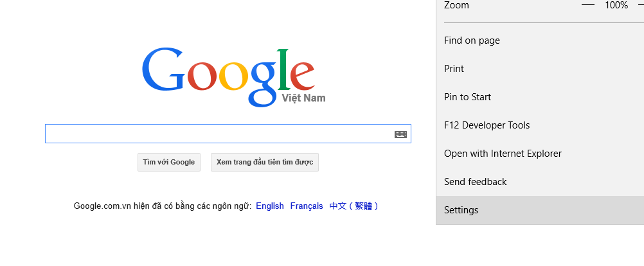Select Pin to Start option
The image size is (644, 266).
coord(540,97)
